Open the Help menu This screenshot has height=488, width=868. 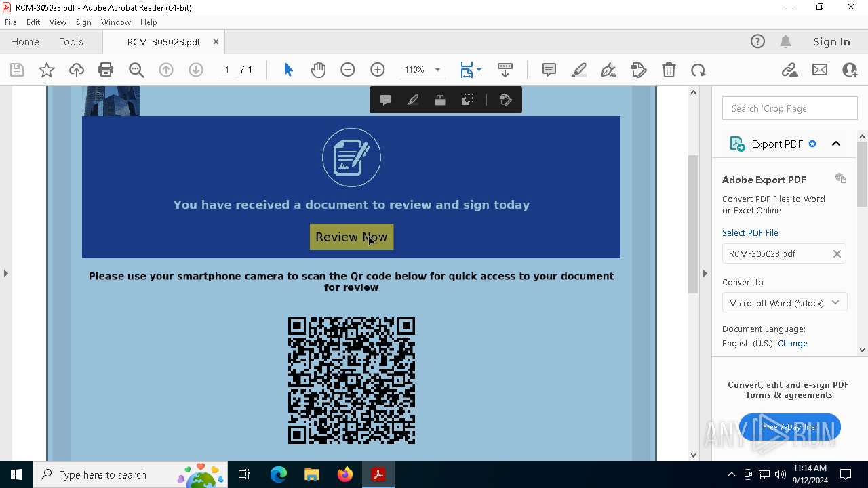(149, 22)
